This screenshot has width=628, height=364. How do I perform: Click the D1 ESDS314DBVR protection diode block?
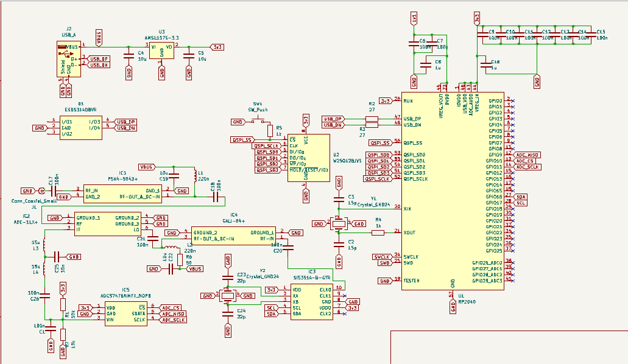pos(81,128)
